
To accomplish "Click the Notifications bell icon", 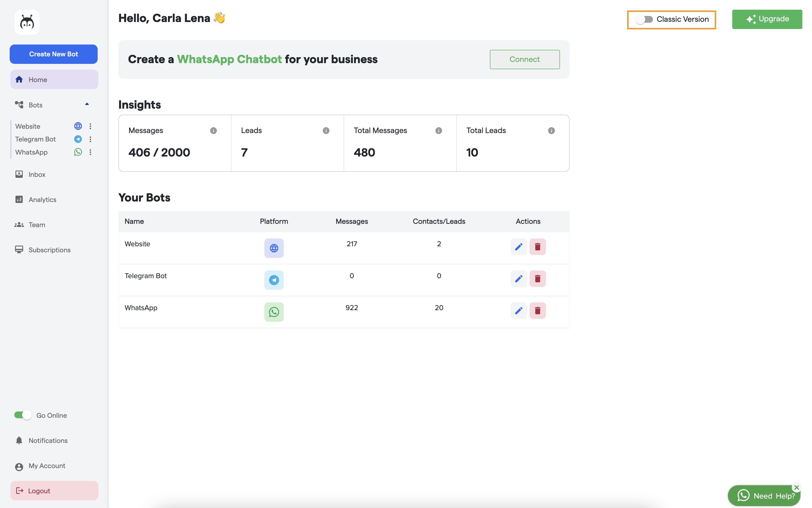I will point(19,440).
